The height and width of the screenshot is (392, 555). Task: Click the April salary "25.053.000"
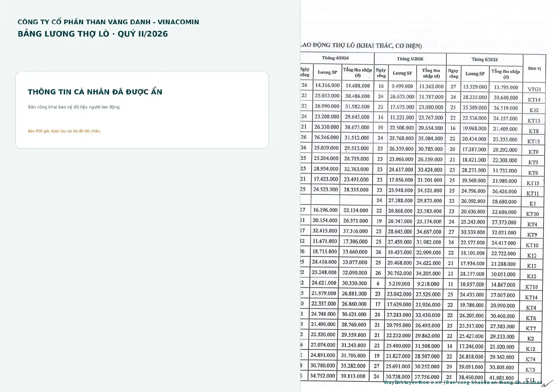pos(327,96)
